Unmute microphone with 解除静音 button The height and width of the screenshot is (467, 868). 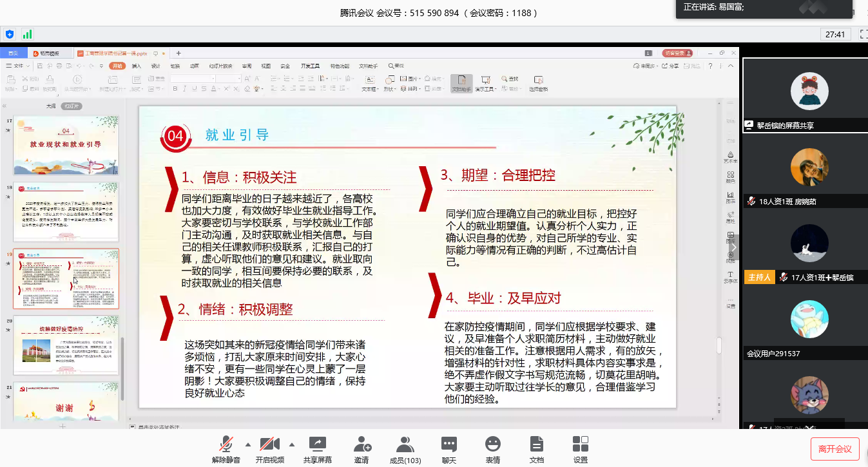[x=226, y=445]
